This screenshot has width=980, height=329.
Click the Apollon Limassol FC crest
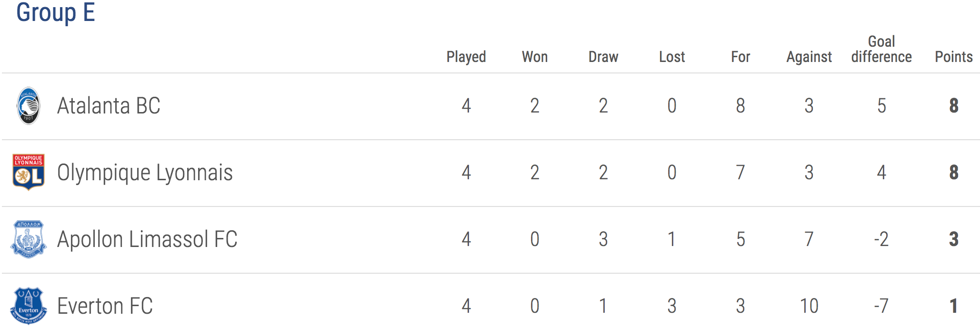29,239
